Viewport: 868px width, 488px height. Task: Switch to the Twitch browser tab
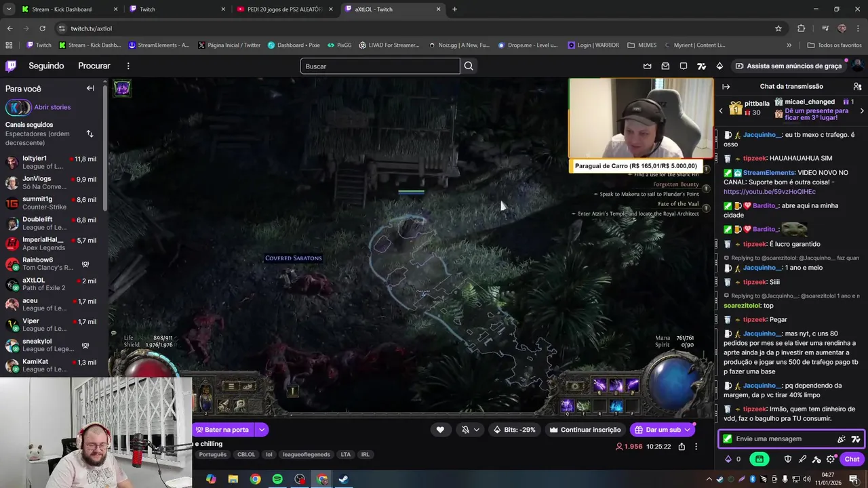[x=178, y=9]
